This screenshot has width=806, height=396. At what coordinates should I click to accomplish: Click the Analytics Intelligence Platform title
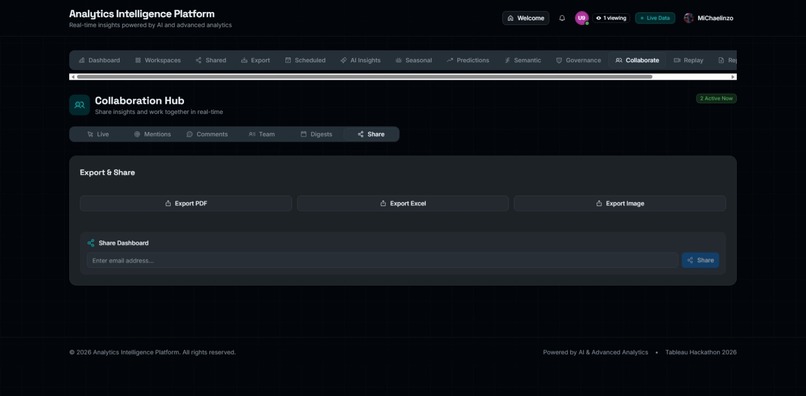click(142, 14)
